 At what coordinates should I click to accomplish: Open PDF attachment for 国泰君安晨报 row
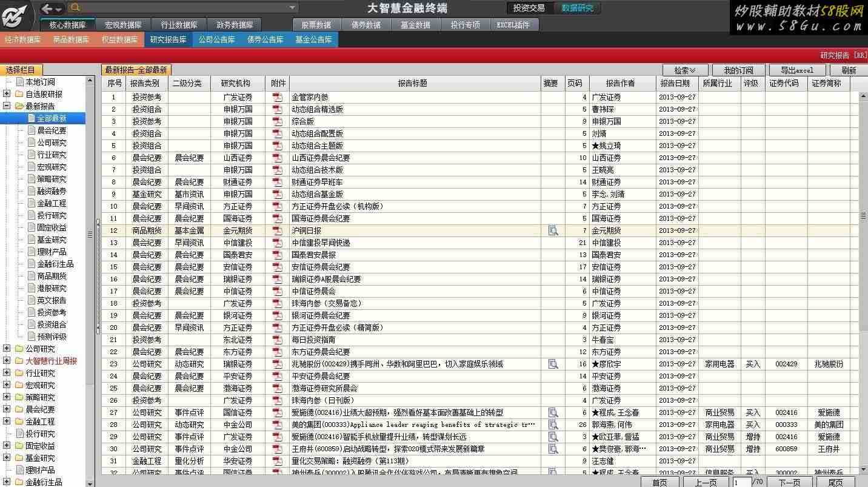coord(278,255)
